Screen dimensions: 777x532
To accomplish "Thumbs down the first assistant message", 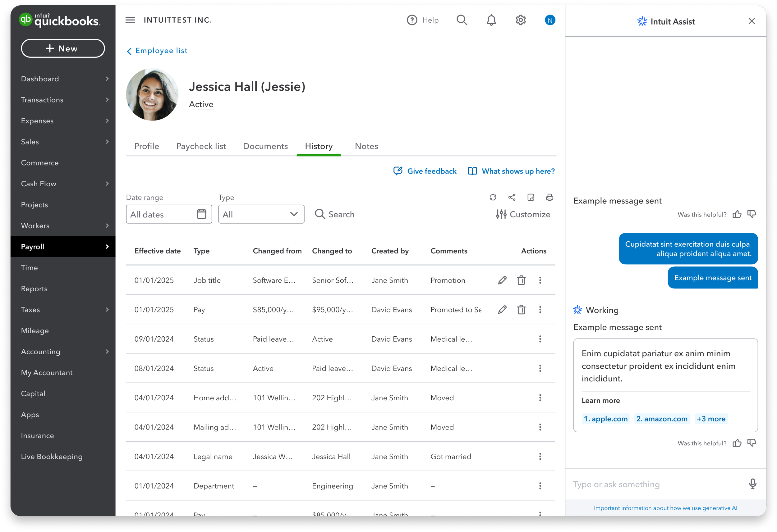I will coord(752,214).
